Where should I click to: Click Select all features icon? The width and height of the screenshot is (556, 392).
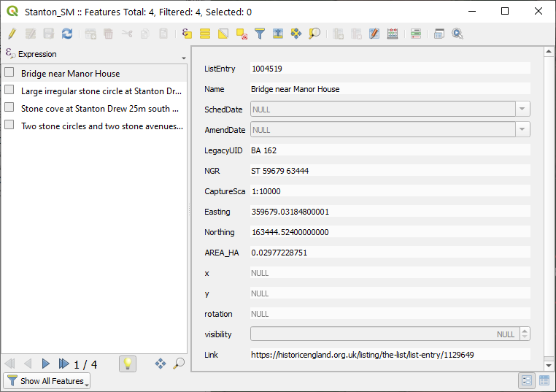(205, 34)
